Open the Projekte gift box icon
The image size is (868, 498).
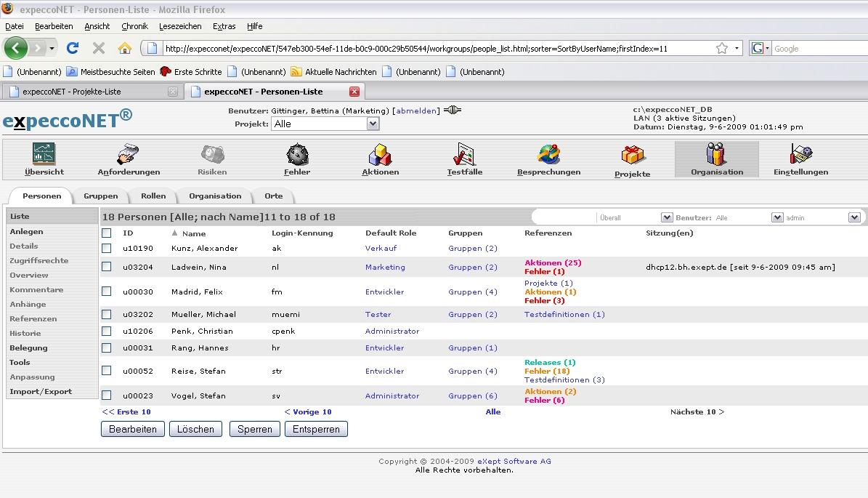[x=632, y=156]
